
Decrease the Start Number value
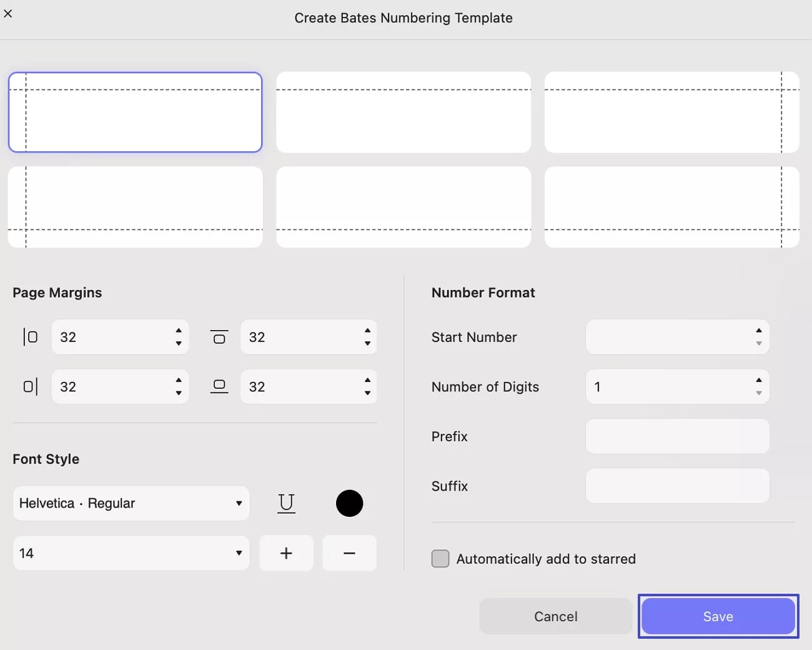759,343
